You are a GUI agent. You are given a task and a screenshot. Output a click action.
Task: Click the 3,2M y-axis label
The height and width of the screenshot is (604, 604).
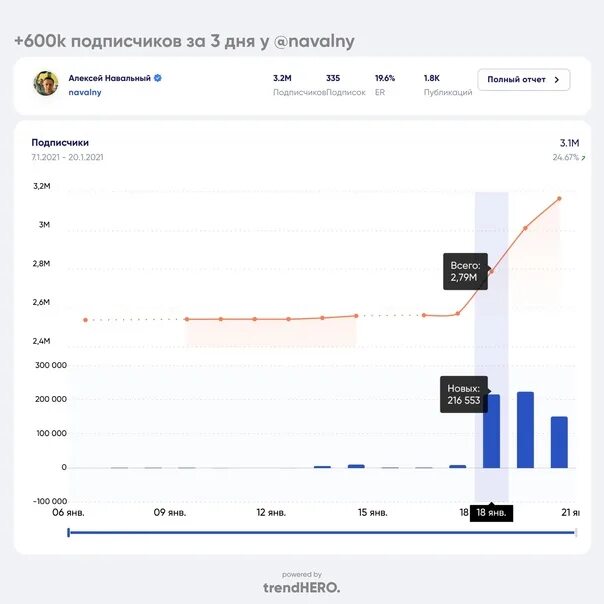(x=42, y=186)
